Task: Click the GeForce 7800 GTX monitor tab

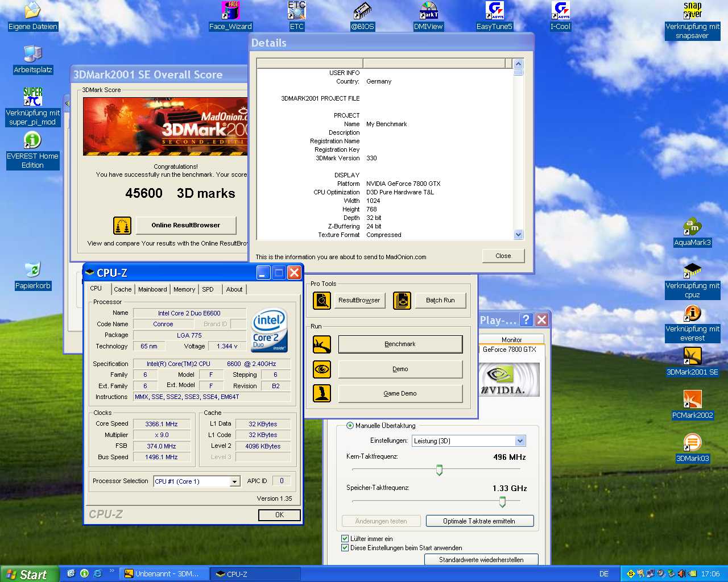Action: (x=510, y=350)
